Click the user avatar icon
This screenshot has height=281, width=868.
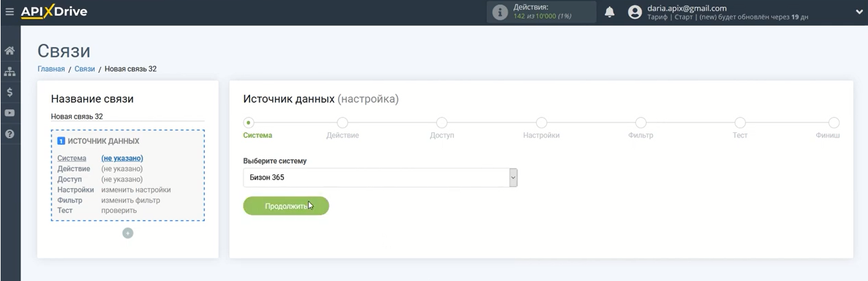pos(635,12)
